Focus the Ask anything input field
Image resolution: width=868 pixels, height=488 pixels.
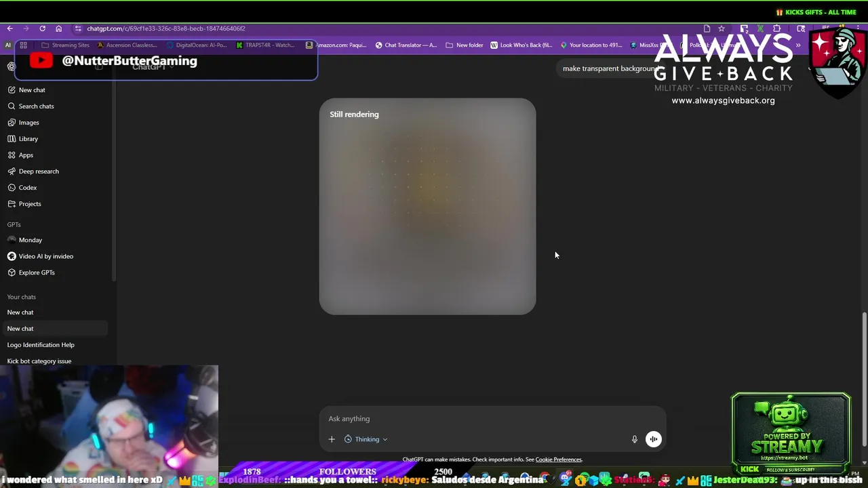[x=492, y=419]
